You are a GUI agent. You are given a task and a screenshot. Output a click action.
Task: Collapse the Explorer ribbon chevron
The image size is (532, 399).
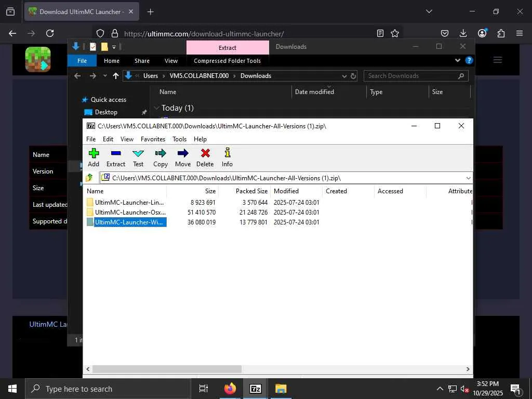[x=457, y=60]
